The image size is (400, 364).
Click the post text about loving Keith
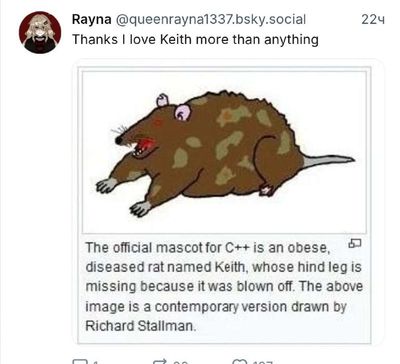pos(195,40)
